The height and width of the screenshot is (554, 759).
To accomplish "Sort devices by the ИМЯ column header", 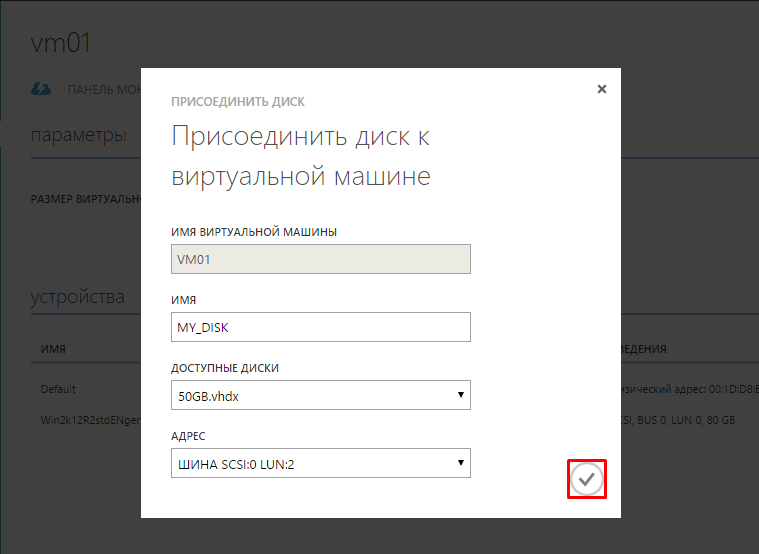I will [53, 350].
